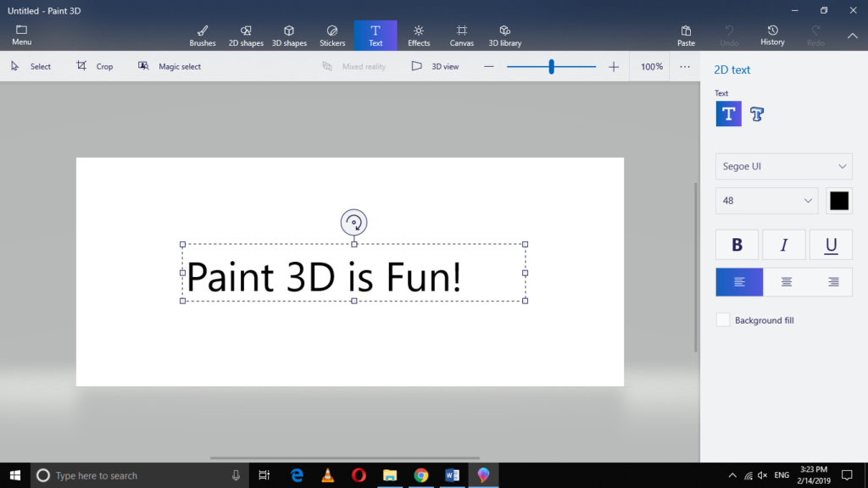Viewport: 868px width, 488px height.
Task: Collapse the top ribbon with the chevron
Action: [x=853, y=36]
